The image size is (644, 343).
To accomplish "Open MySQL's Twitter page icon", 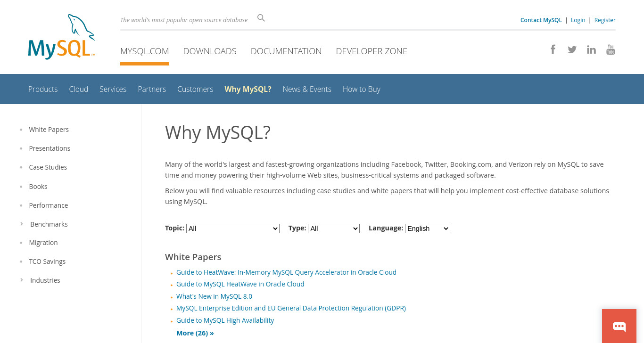I will click(x=572, y=49).
